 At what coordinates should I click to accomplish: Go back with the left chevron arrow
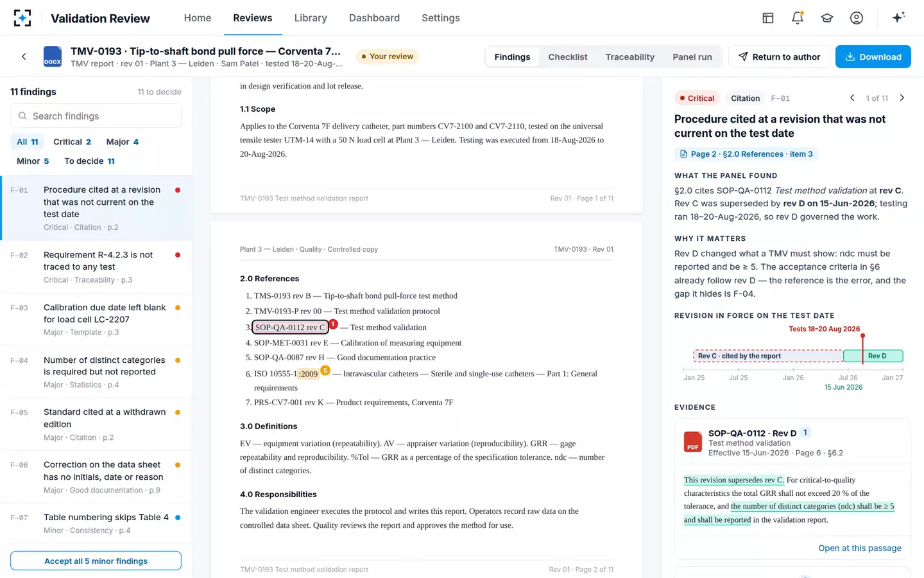point(24,57)
